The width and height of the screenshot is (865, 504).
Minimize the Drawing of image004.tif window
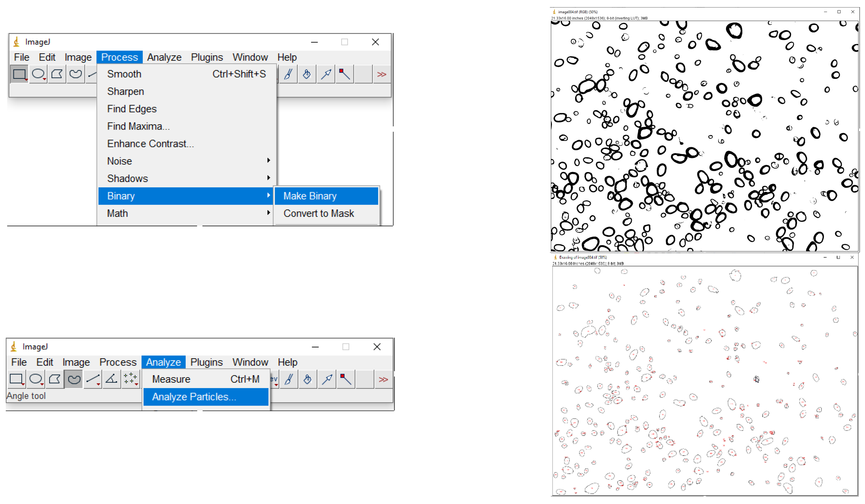pos(825,257)
